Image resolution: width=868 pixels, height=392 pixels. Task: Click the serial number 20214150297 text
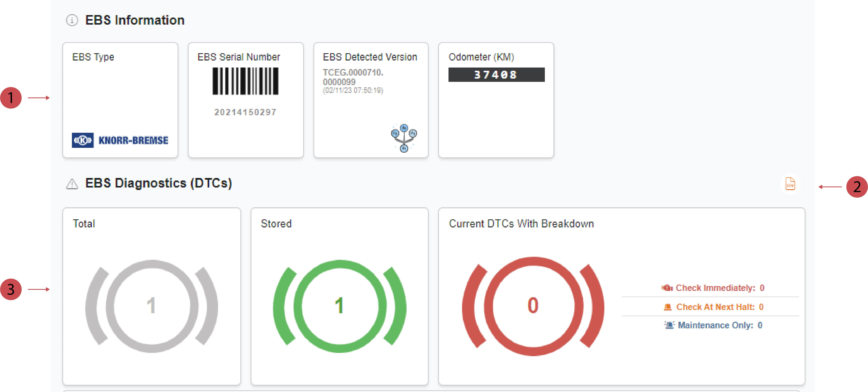245,112
